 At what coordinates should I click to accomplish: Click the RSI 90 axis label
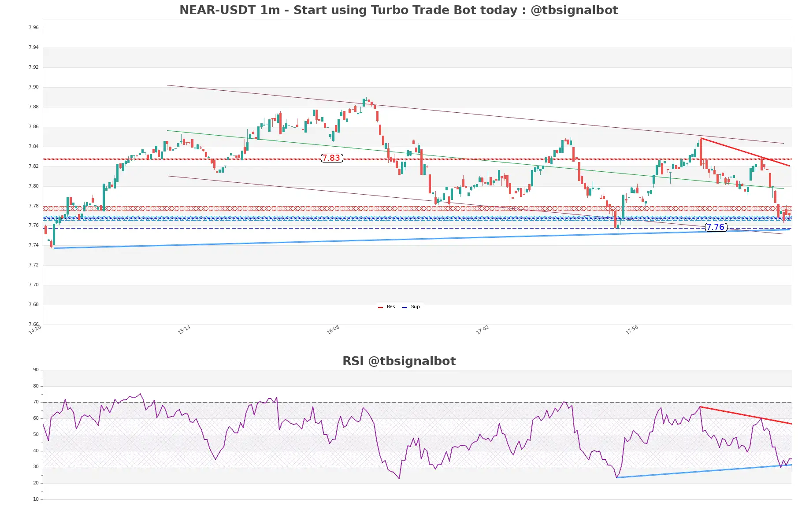(36, 369)
